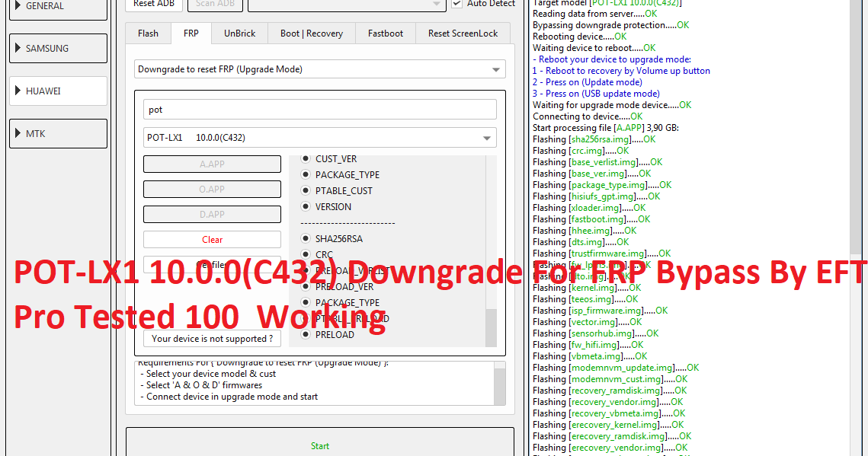868x456 pixels.
Task: Click log line 'Flashing [modemnvm_update.img]'
Action: (x=616, y=368)
